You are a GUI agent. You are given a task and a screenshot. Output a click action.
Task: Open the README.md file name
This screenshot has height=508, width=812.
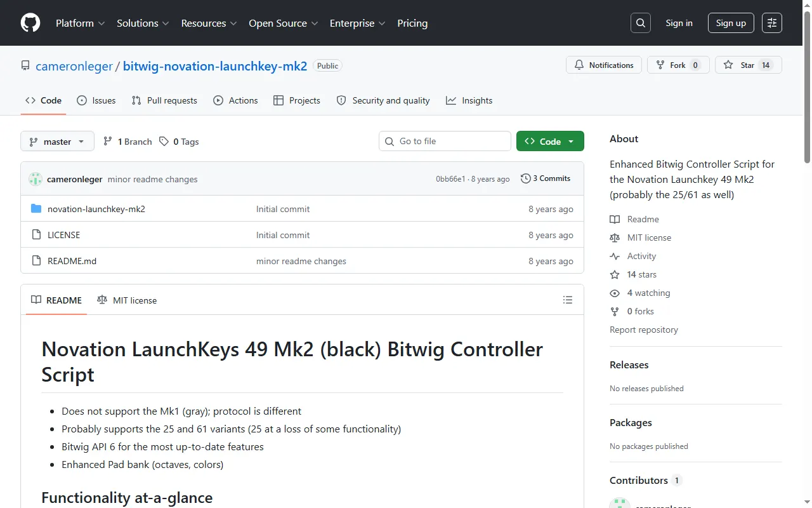tap(72, 261)
